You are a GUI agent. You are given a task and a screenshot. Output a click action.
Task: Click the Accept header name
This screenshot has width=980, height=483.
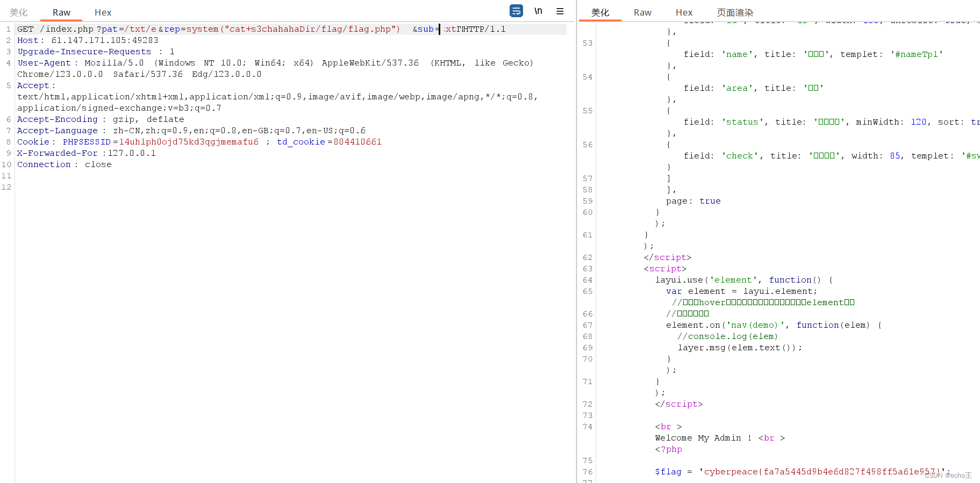[33, 85]
